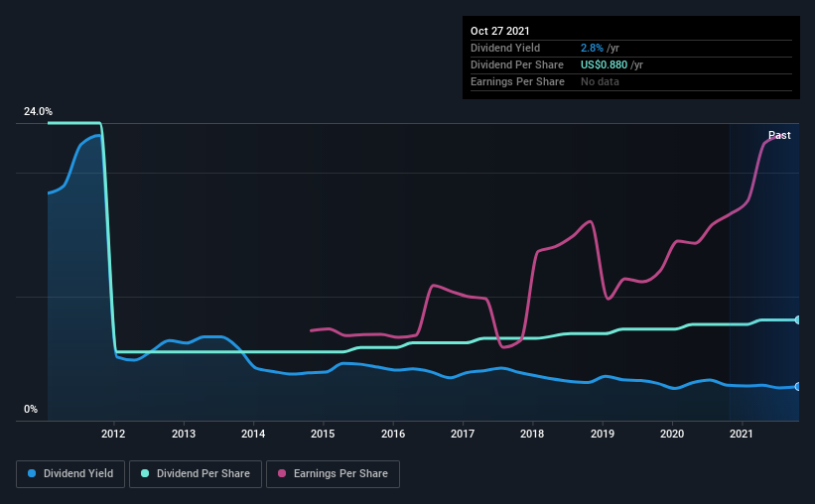Select the 2018 x-axis year label
Screen dimensions: 815x504
point(533,434)
